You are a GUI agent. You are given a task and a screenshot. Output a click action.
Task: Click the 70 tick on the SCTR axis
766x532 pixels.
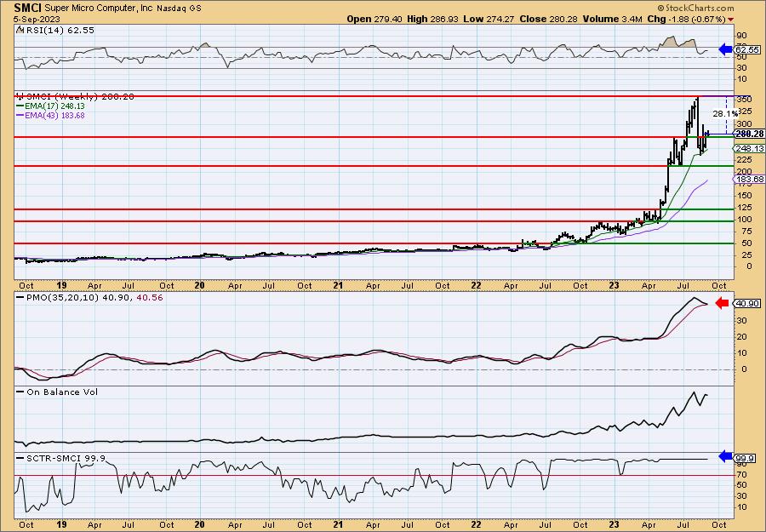742,474
